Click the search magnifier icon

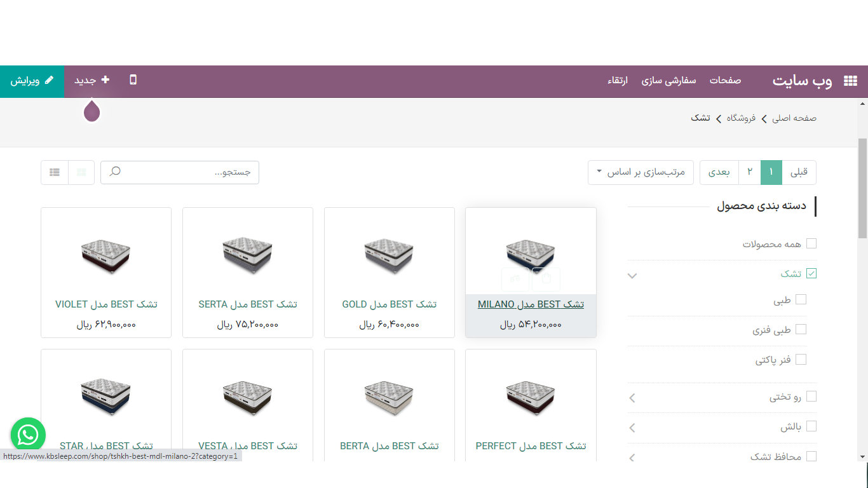115,172
